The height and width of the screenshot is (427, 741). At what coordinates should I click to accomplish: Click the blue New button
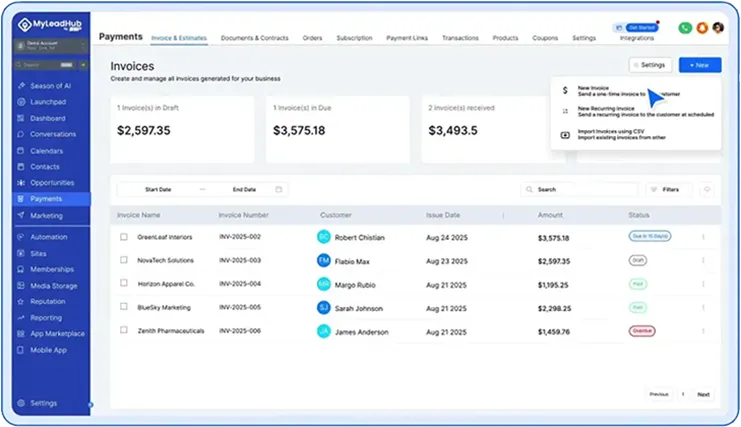pos(700,65)
